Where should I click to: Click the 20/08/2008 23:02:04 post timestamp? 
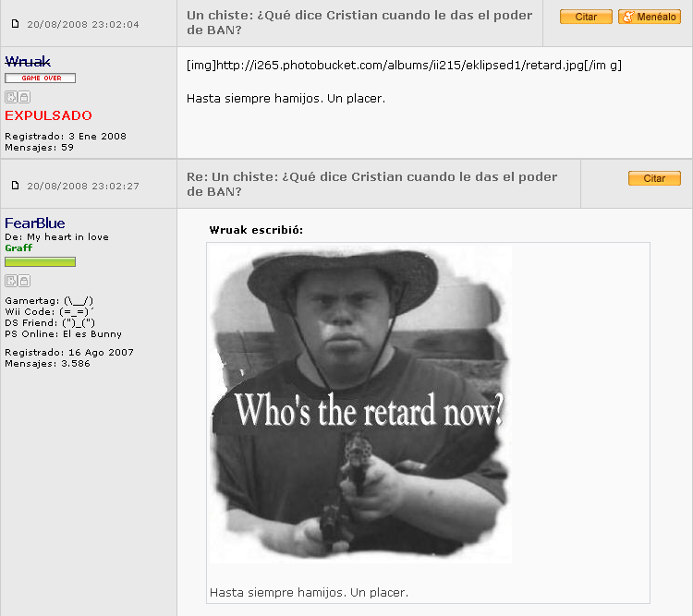[x=83, y=24]
